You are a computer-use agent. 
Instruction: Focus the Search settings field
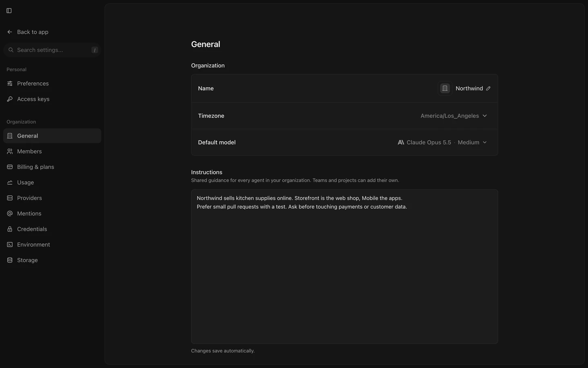point(52,50)
